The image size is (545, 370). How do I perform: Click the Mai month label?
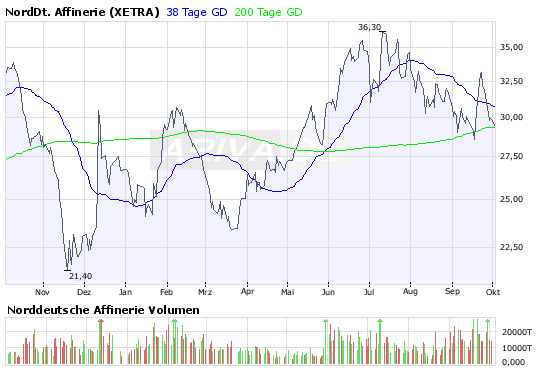coord(287,292)
